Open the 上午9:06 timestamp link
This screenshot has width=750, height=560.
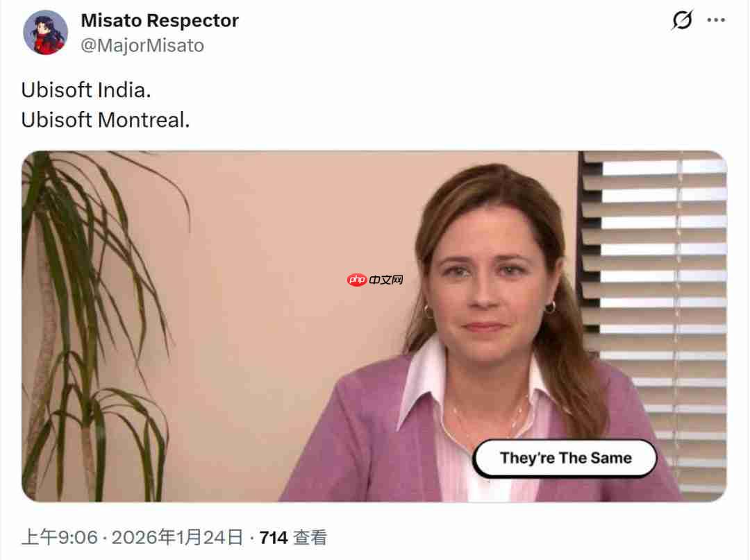pyautogui.click(x=59, y=538)
